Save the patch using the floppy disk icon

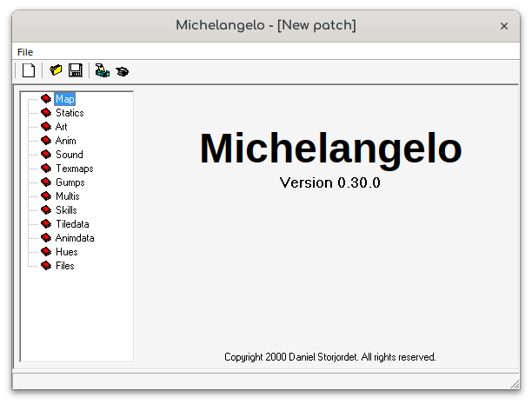click(x=76, y=70)
